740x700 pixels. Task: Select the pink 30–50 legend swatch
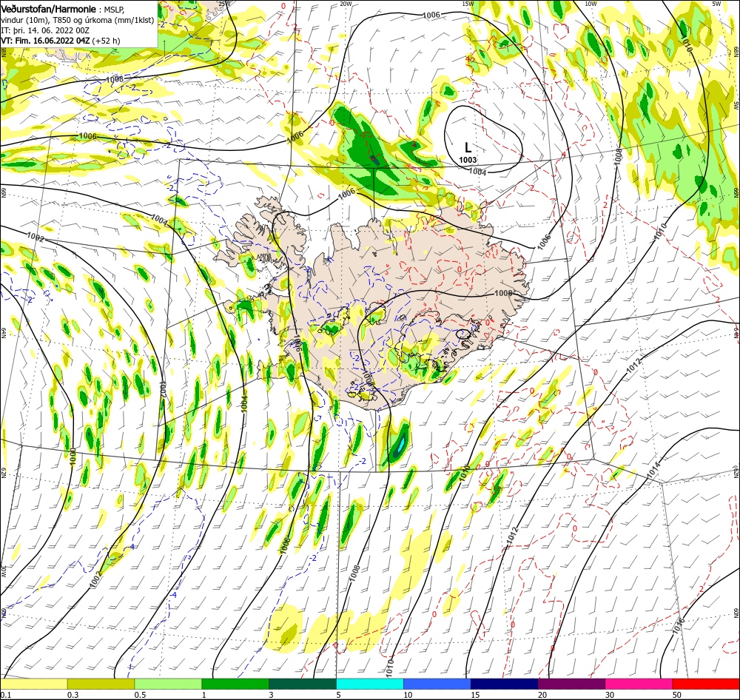[x=639, y=684]
